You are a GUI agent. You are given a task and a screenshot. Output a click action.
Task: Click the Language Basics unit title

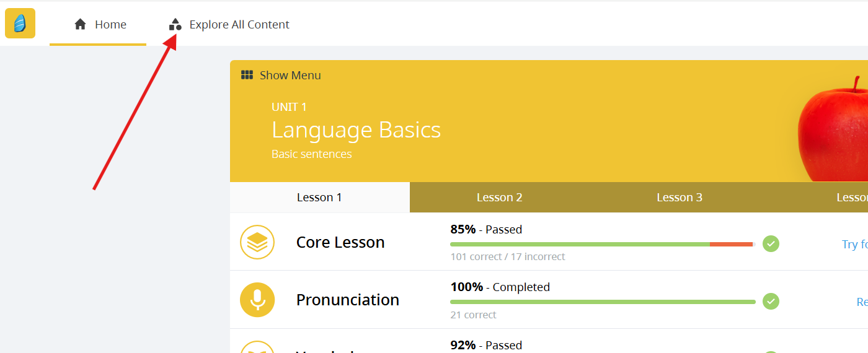pos(356,130)
